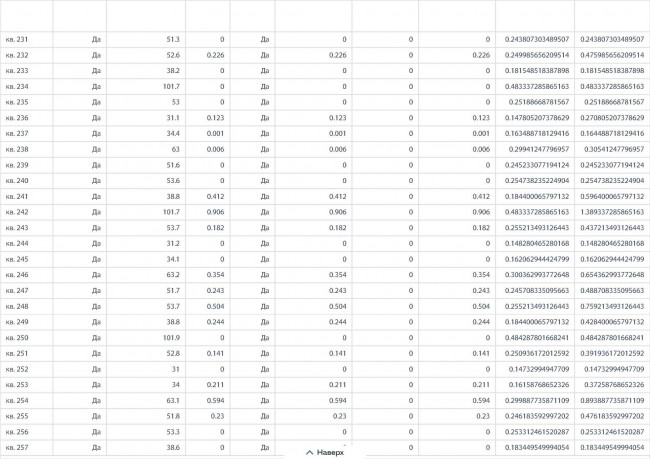Select the row label кв. 248
650x459 pixels.
(x=17, y=306)
